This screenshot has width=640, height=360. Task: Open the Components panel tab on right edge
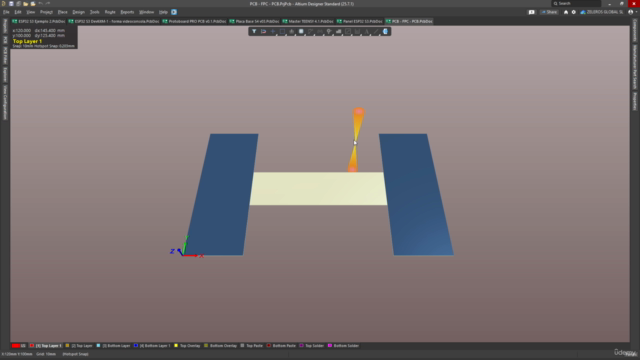click(635, 29)
